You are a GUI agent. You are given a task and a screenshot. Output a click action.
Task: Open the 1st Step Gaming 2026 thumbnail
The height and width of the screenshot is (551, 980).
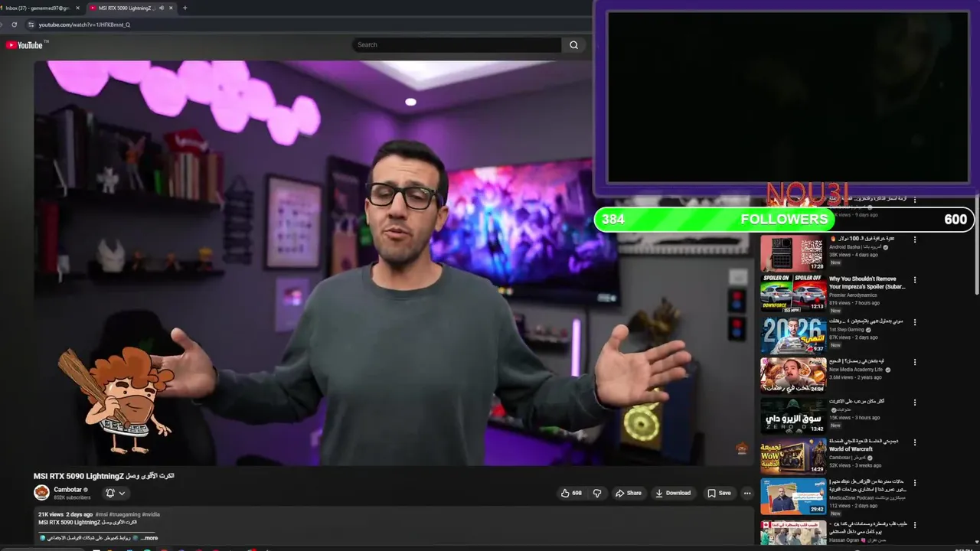[792, 335]
